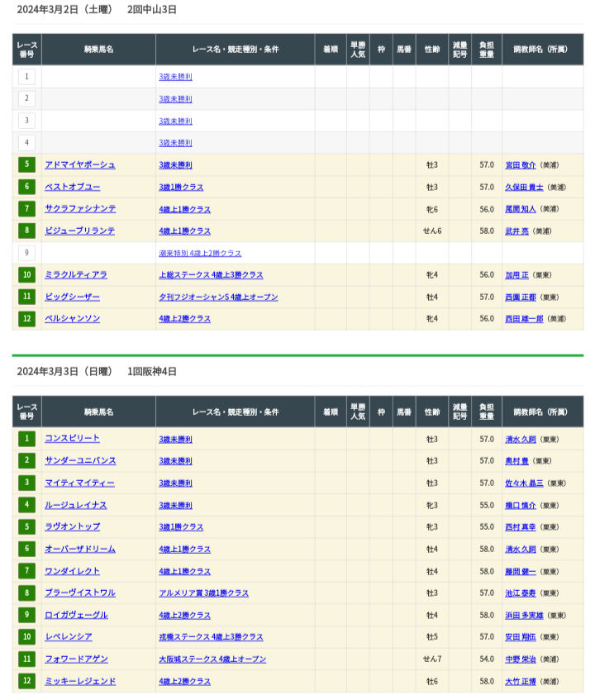
Task: Open 上総ステークス 4歳上3勝クラス link
Action: (x=211, y=274)
